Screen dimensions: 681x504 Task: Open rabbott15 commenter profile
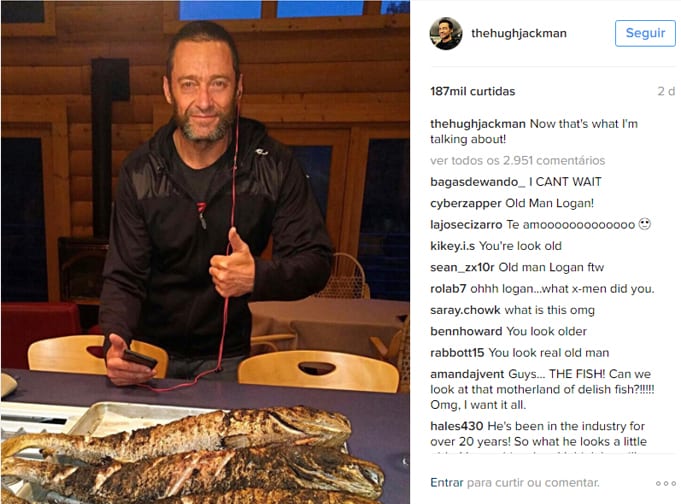pos(457,353)
